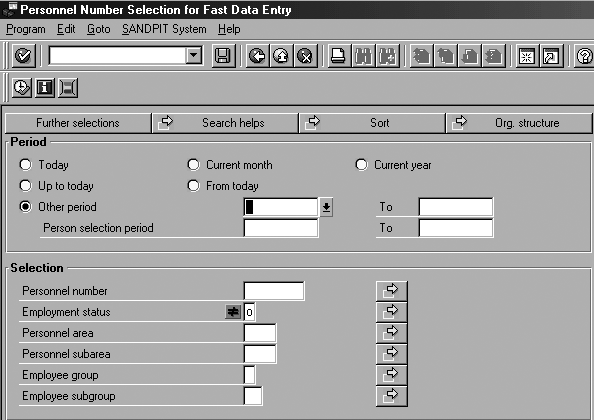Image resolution: width=594 pixels, height=420 pixels.
Task: Click the Cancel X icon
Action: point(305,56)
